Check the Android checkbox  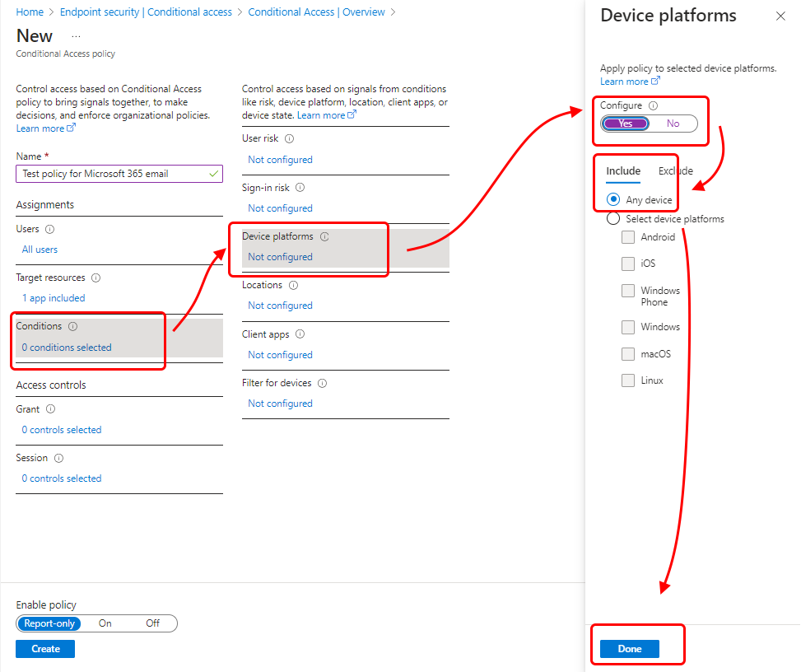click(x=628, y=237)
